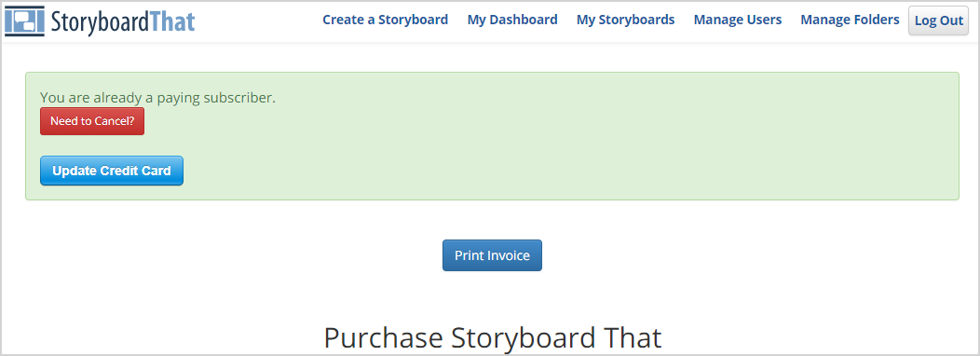The width and height of the screenshot is (980, 356).
Task: Click the StoryboardThat logo icon
Action: click(24, 20)
